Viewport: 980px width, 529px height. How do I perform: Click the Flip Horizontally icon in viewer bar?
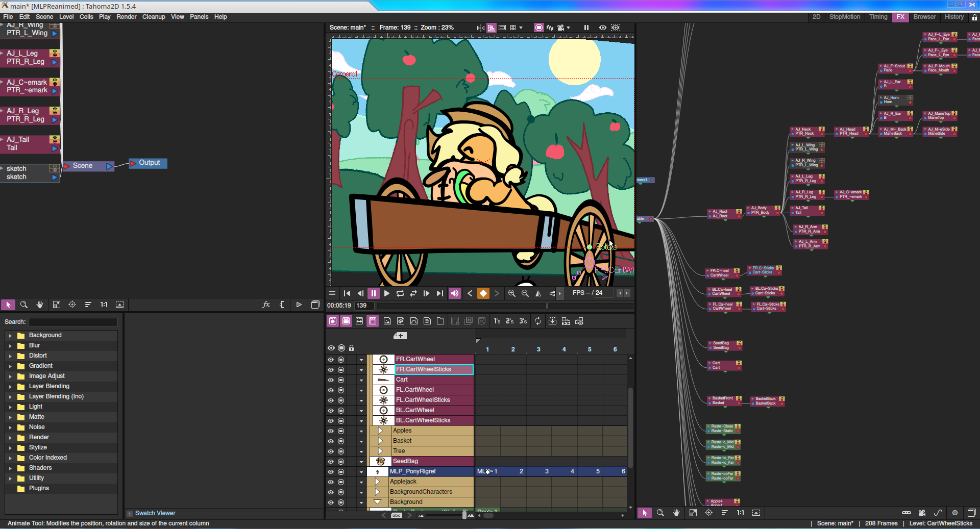(538, 293)
